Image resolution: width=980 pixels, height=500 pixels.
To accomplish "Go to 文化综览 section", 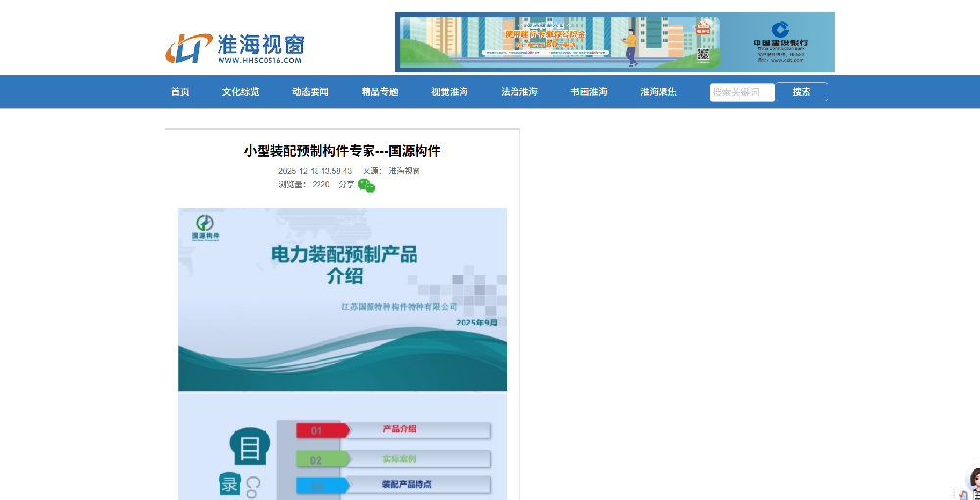I will click(241, 92).
